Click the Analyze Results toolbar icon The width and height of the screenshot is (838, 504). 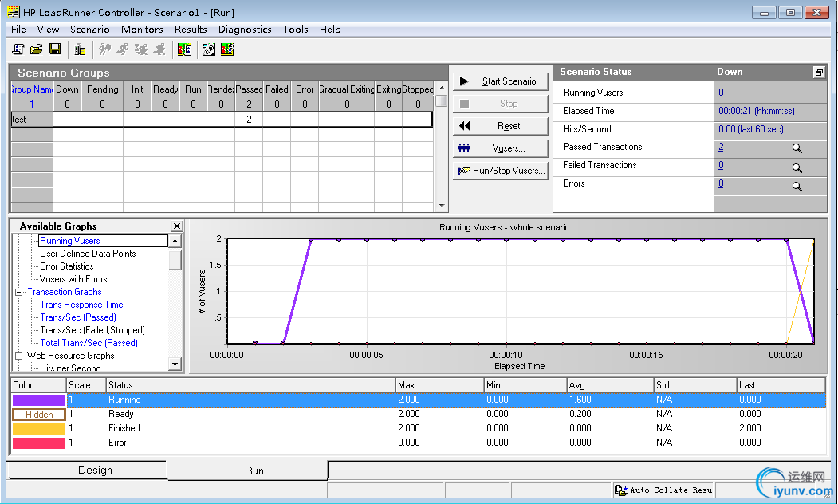[184, 49]
